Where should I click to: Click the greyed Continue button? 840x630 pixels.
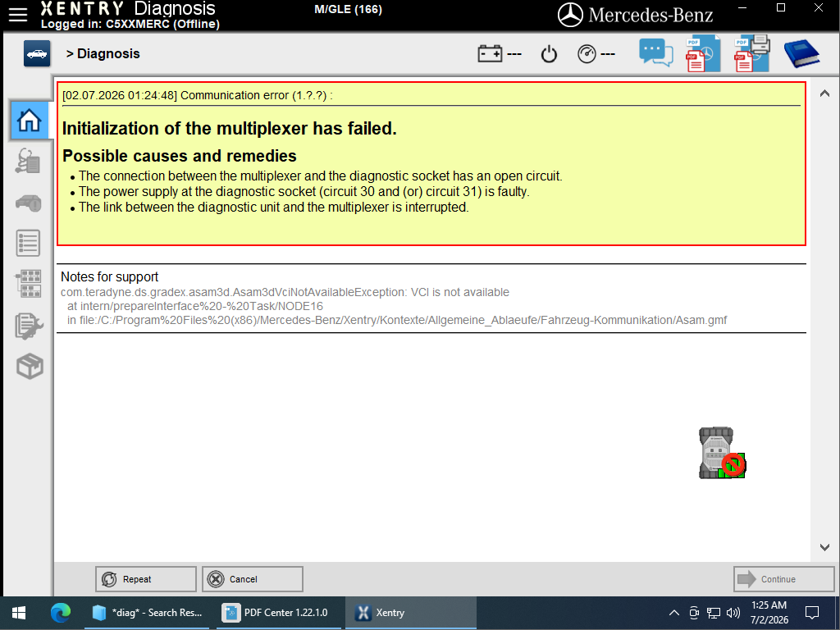pyautogui.click(x=783, y=579)
